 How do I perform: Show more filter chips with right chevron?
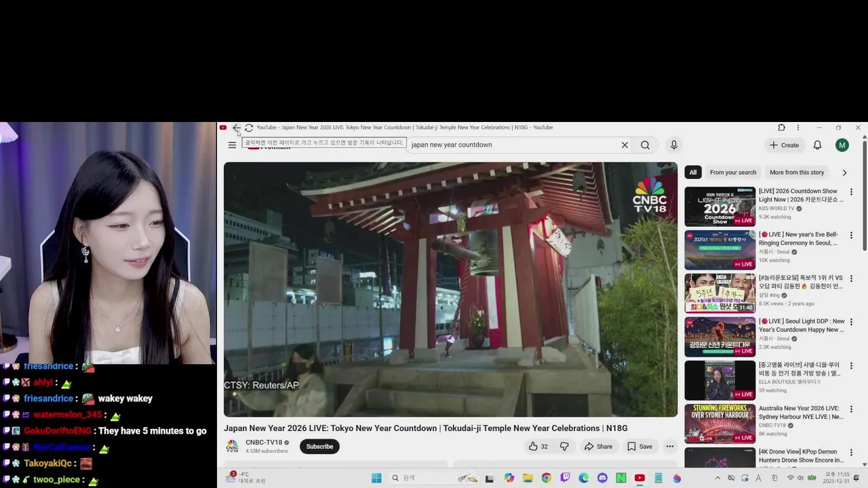point(844,173)
